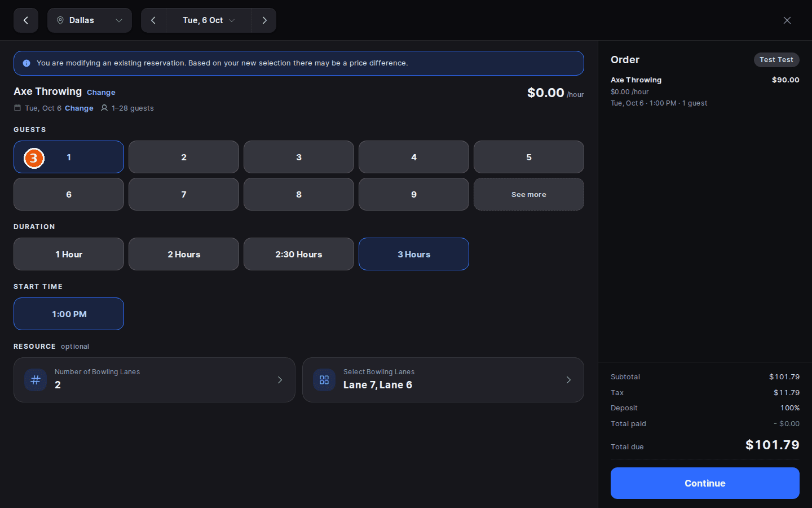Screen dimensions: 812x508
Task: Click the info icon in the notice banner
Action: 27,63
